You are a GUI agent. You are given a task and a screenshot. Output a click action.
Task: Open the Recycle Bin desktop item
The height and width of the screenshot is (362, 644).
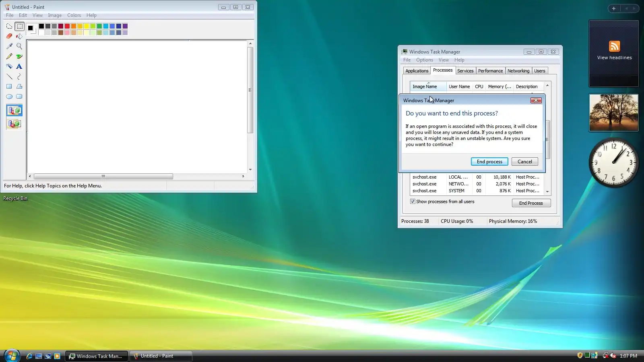(x=15, y=198)
